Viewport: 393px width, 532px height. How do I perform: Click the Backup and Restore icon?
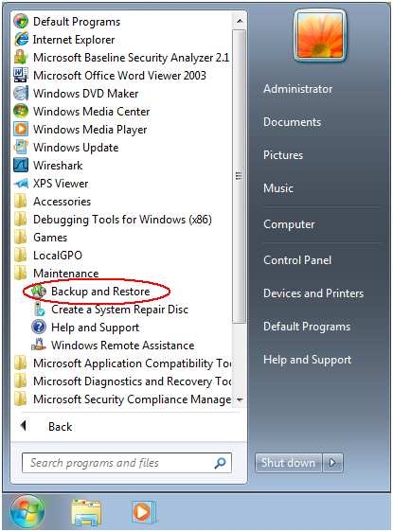click(39, 292)
